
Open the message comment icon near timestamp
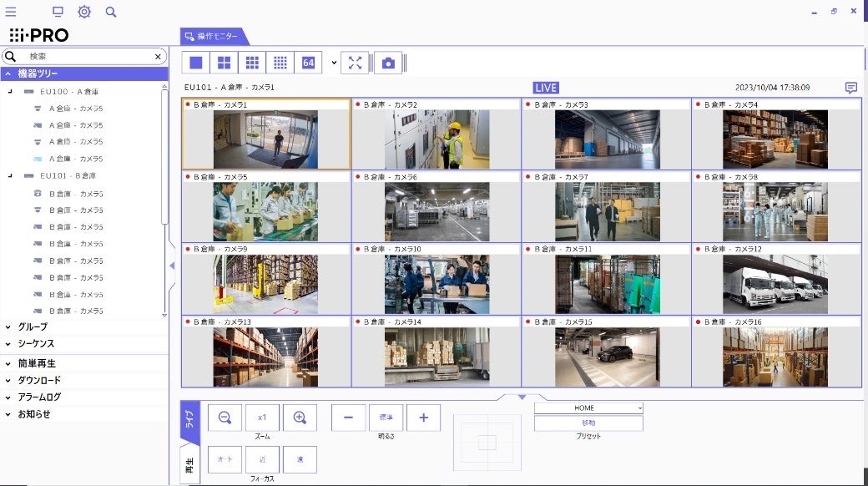click(x=850, y=88)
